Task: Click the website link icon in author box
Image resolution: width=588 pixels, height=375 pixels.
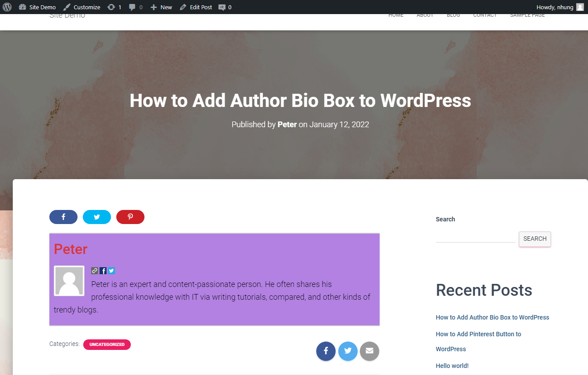Action: (95, 271)
